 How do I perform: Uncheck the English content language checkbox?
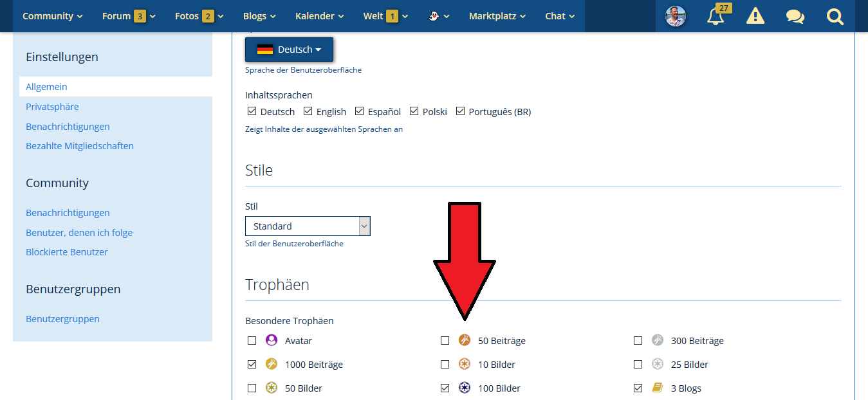[308, 111]
